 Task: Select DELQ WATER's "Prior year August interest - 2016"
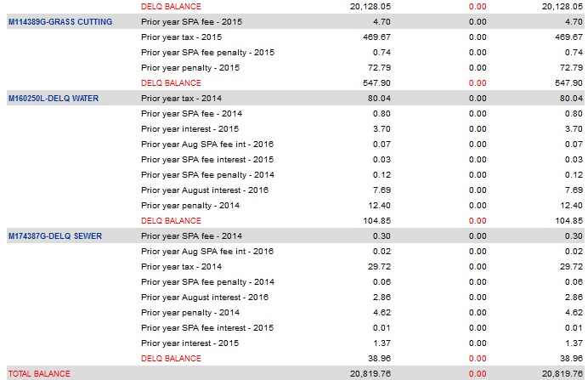205,190
